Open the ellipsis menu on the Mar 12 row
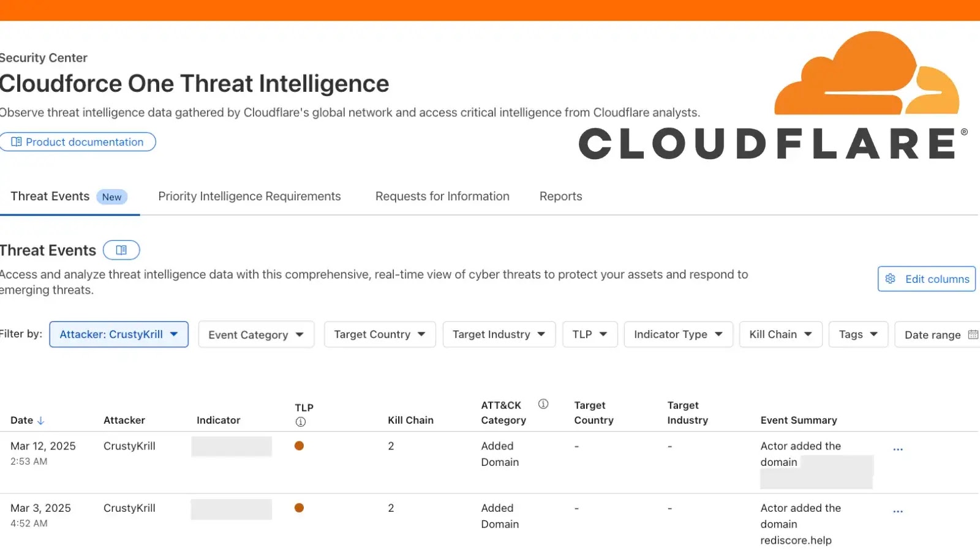The width and height of the screenshot is (980, 551). pyautogui.click(x=898, y=448)
